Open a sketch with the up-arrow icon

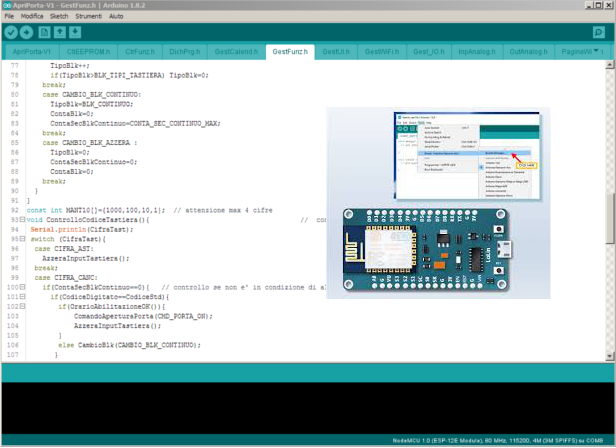click(x=60, y=32)
